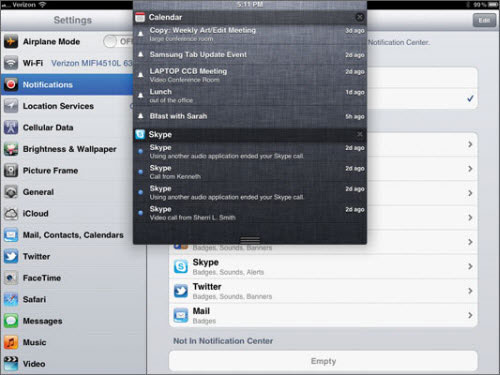Tap the Verizon MIFI4510L network name
The height and width of the screenshot is (375, 500).
92,63
